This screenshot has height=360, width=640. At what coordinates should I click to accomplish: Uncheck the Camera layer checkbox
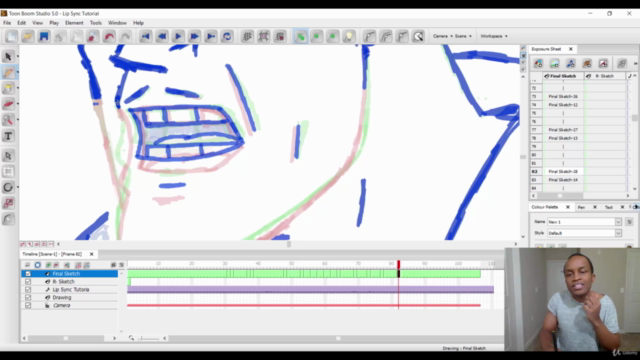[x=28, y=305]
